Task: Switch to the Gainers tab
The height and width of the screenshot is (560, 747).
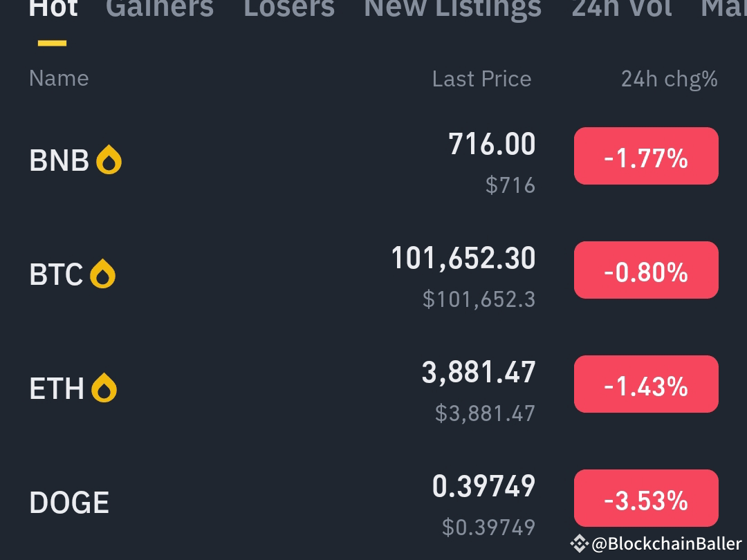Action: (x=160, y=8)
